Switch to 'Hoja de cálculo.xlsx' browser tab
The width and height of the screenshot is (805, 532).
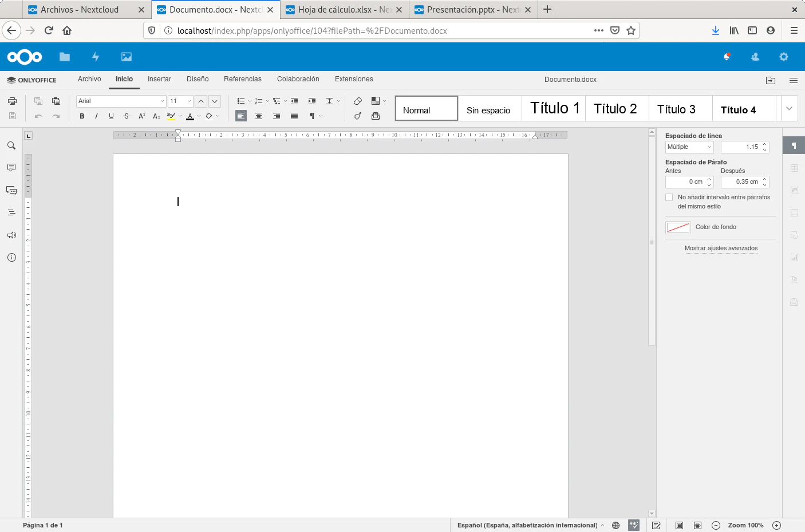point(344,10)
